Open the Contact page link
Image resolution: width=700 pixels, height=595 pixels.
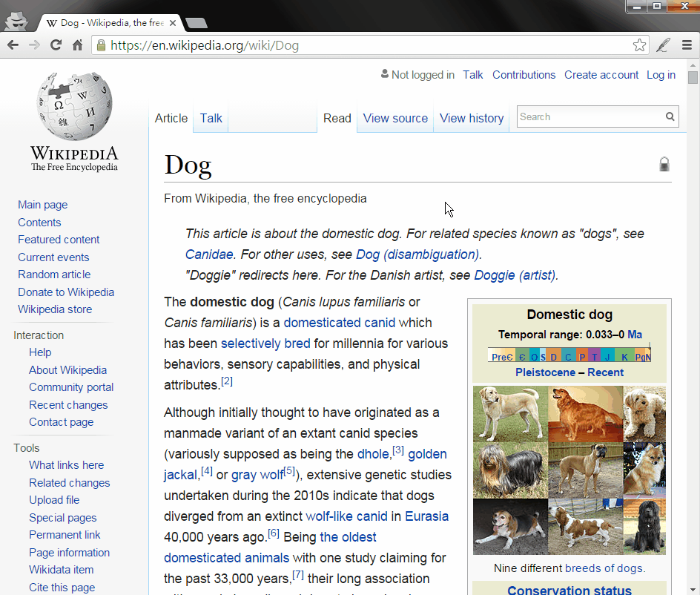click(x=61, y=421)
